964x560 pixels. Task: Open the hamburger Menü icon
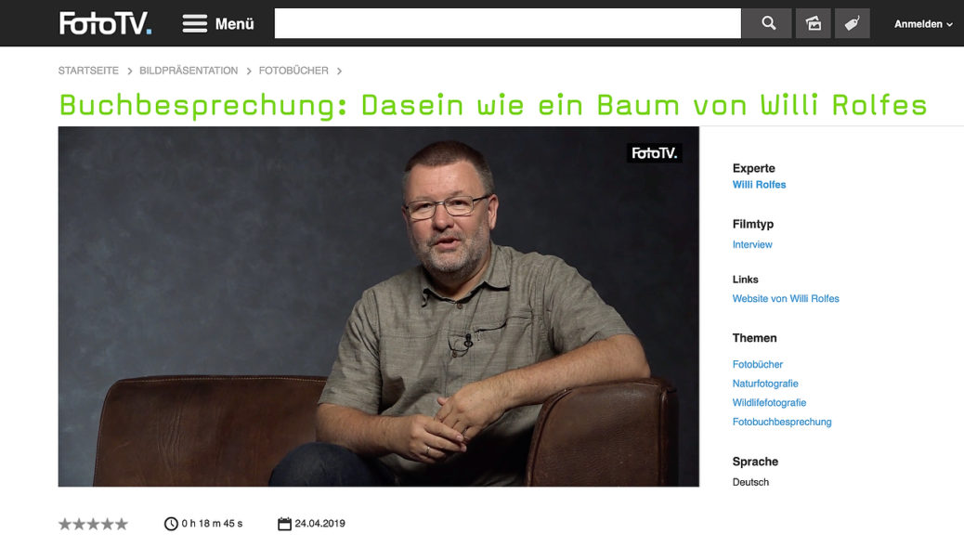click(195, 24)
